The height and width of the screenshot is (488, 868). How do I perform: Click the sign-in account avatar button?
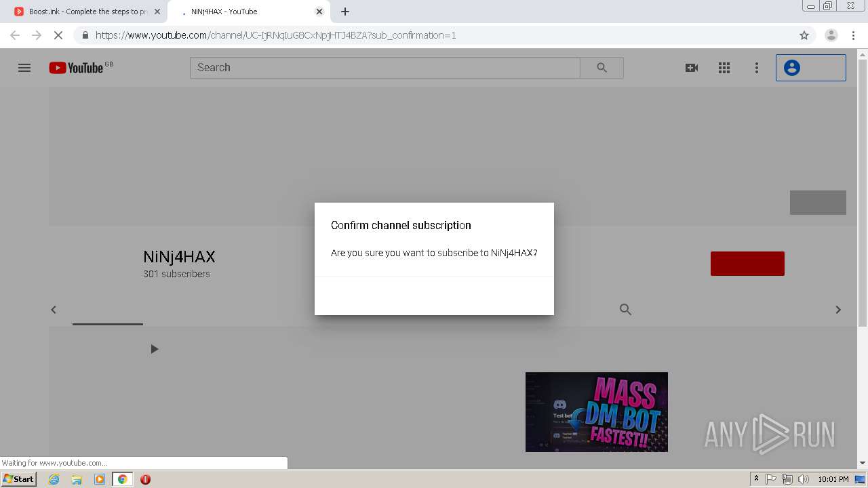(811, 68)
